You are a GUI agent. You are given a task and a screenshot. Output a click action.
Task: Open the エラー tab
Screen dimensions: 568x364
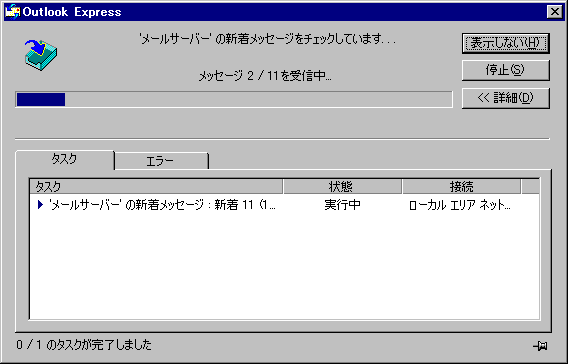pos(160,161)
